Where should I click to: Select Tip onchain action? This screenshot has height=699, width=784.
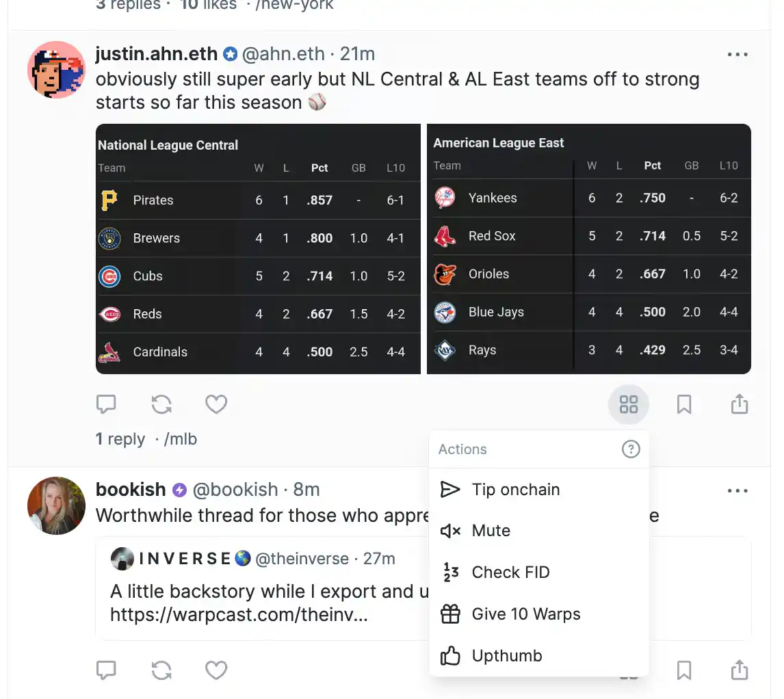click(x=516, y=490)
